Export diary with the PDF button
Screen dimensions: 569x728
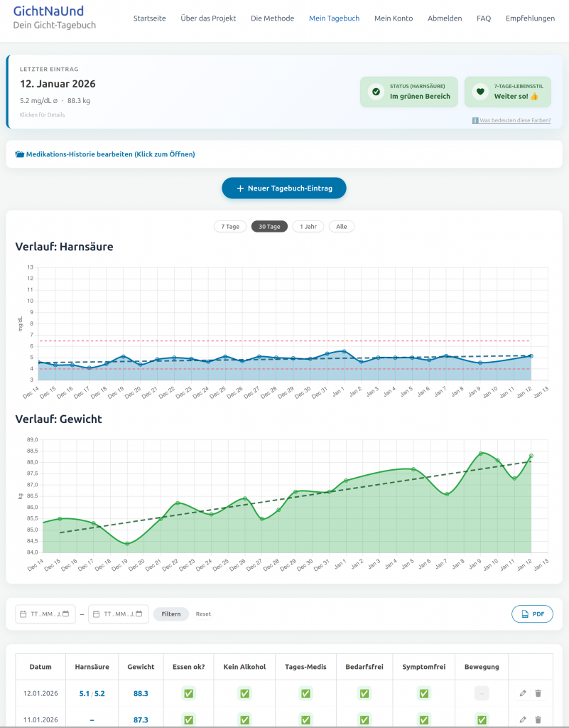pyautogui.click(x=532, y=614)
